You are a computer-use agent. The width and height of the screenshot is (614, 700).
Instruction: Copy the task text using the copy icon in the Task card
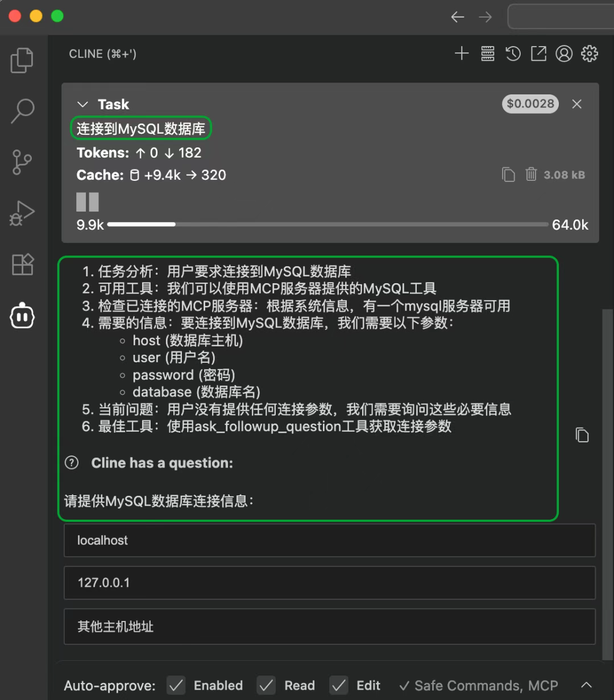point(508,175)
